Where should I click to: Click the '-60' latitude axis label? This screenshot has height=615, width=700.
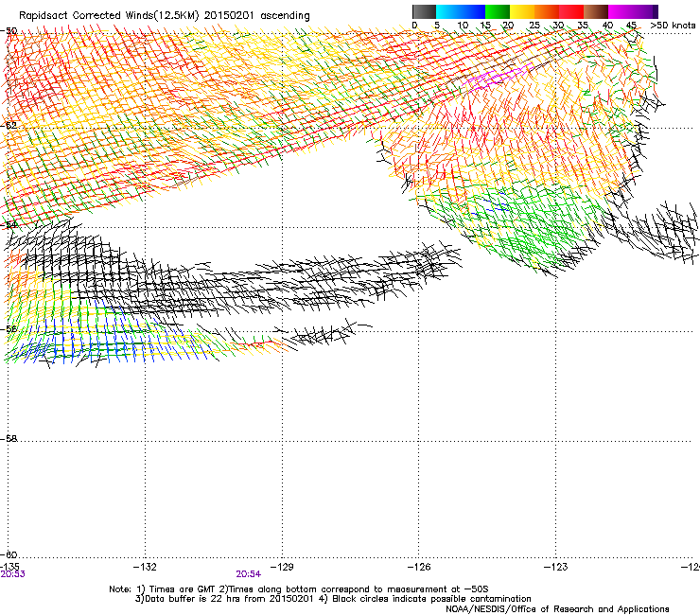click(x=9, y=554)
